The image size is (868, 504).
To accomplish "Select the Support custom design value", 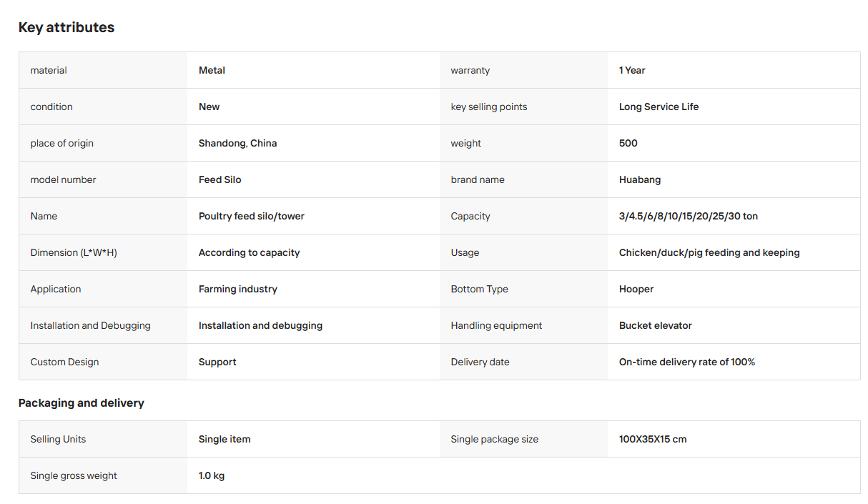I will click(217, 362).
